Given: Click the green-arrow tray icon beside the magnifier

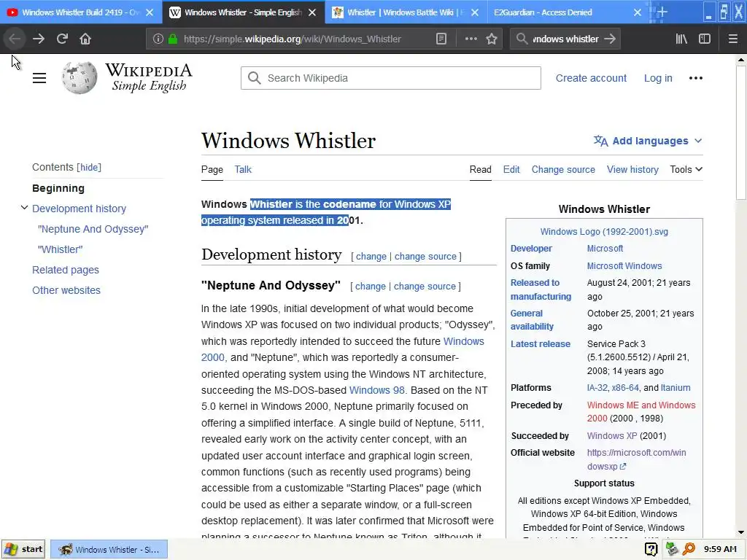Looking at the screenshot, I should (x=672, y=550).
